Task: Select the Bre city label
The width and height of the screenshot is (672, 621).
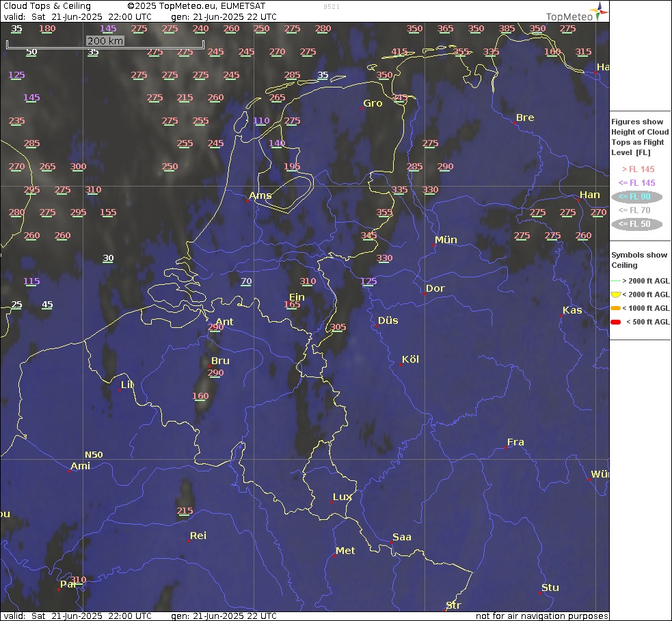Action: click(525, 118)
